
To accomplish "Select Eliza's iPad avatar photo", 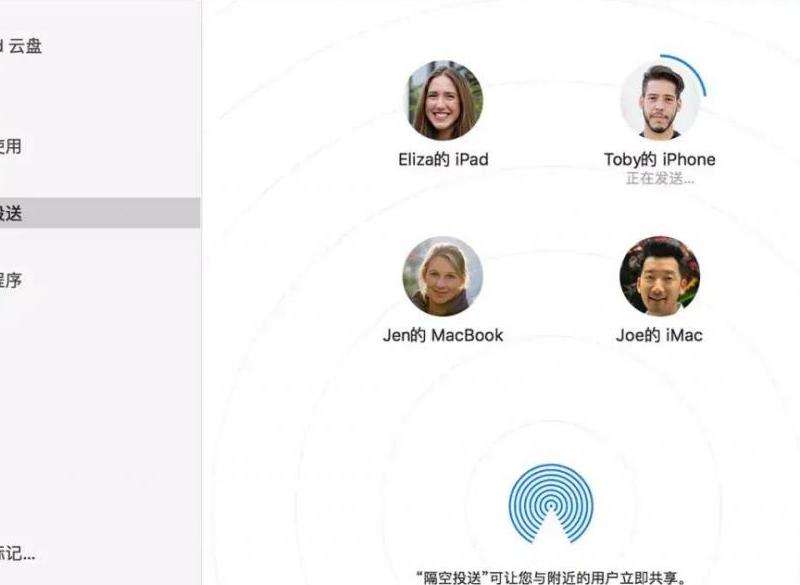I will click(x=444, y=100).
